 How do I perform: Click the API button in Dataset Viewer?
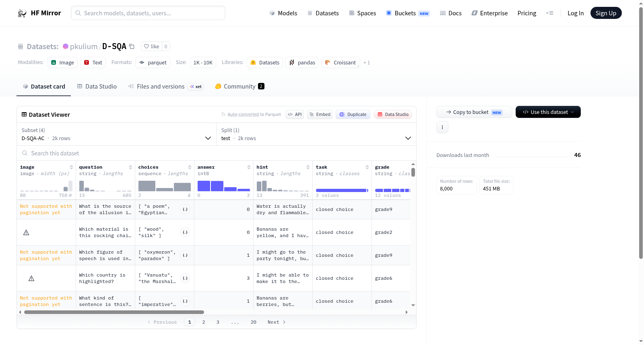point(295,114)
